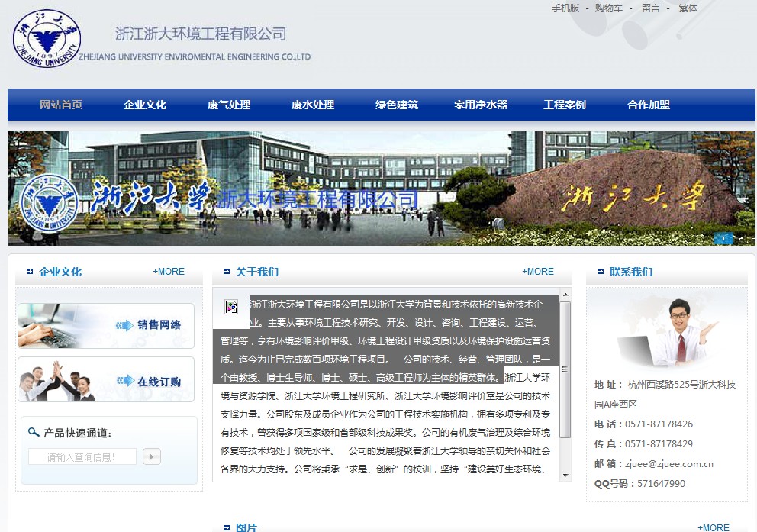Screen dimensions: 757x532
Task: Click the broken image icon in 关于我们
Action: click(231, 307)
